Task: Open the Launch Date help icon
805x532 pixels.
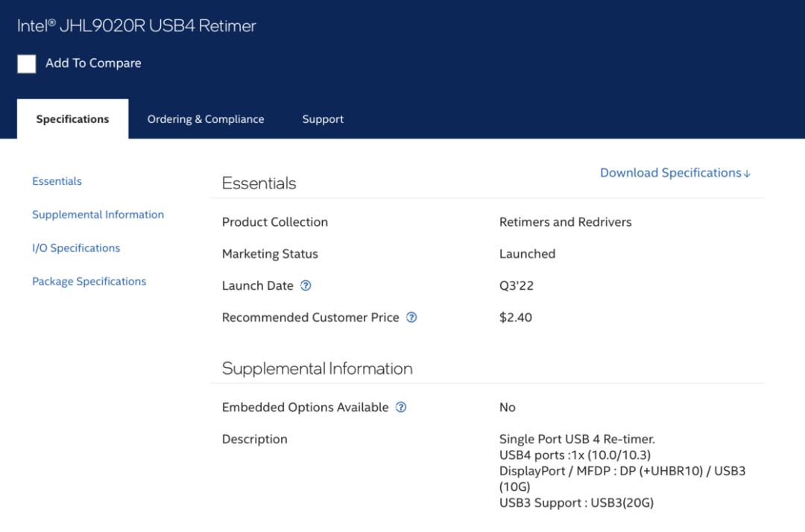Action: click(x=306, y=285)
